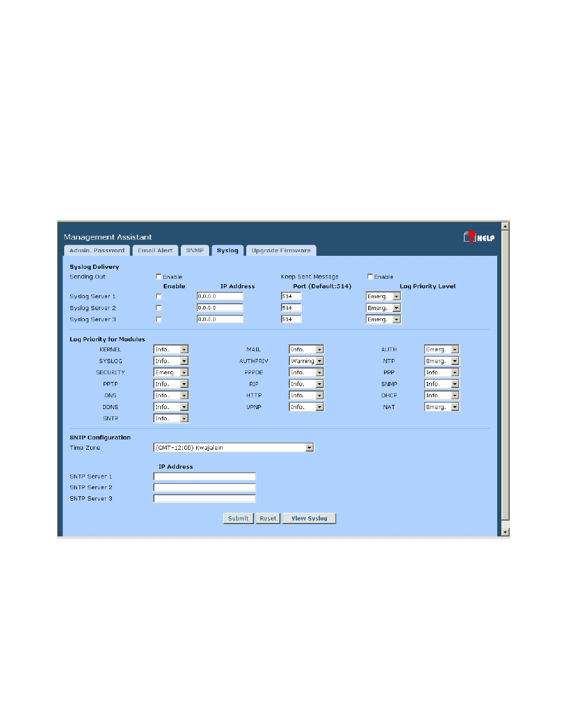This screenshot has width=562, height=728.
Task: Enable Keep Sent Message checkbox
Action: click(x=370, y=276)
